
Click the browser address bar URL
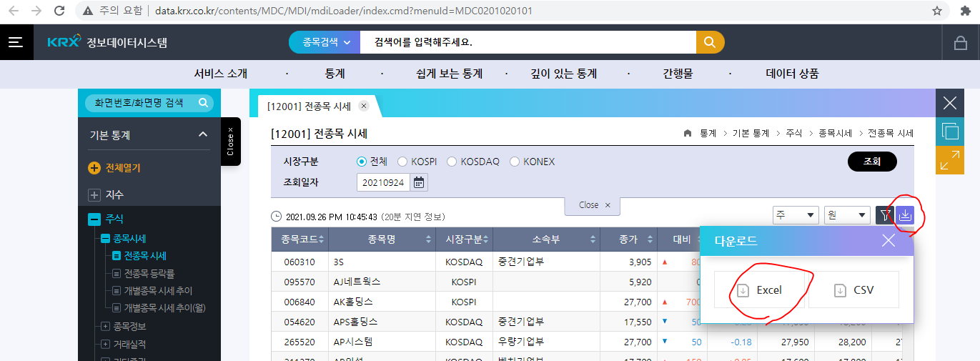tap(343, 11)
